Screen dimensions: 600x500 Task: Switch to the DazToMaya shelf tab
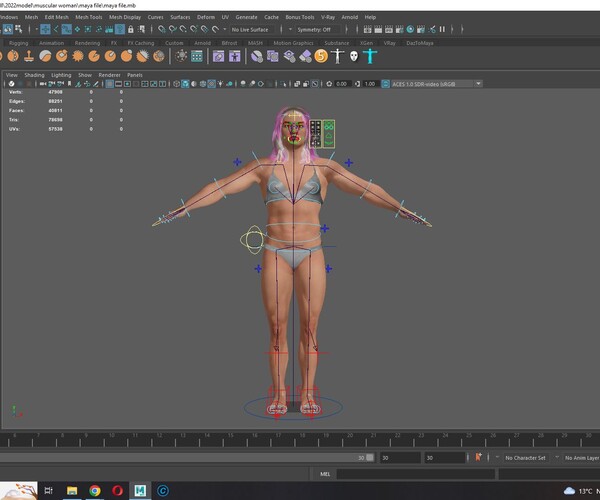[420, 43]
